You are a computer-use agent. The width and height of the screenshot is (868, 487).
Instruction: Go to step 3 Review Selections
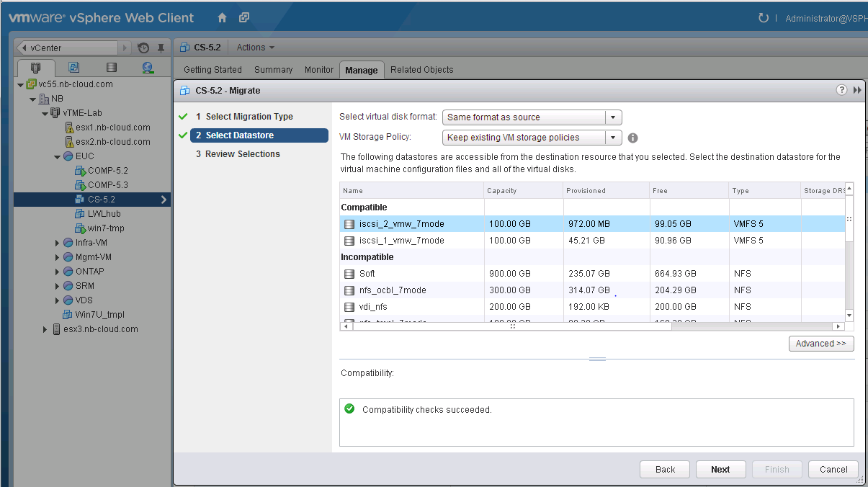[x=238, y=154]
